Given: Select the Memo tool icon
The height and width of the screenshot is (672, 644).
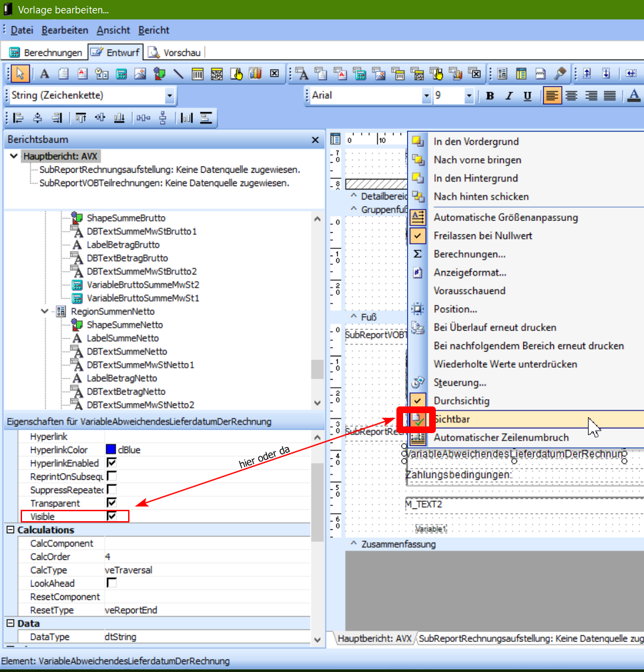Looking at the screenshot, I should [63, 73].
